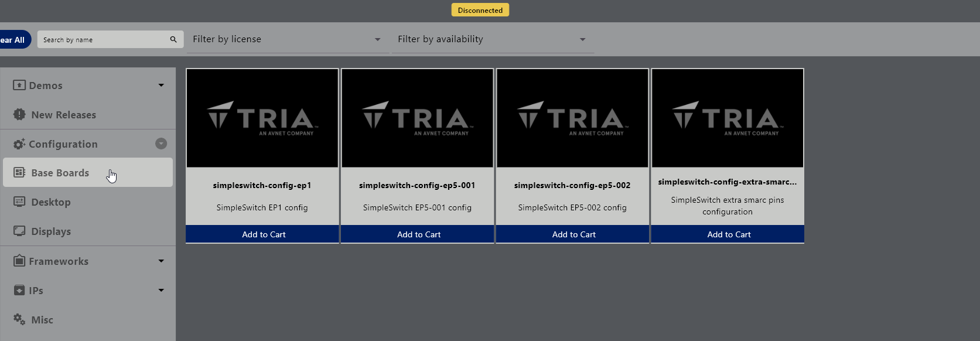Click the simpleswitch-config-ep5-002 title
Image resolution: width=980 pixels, height=341 pixels.
pyautogui.click(x=572, y=185)
